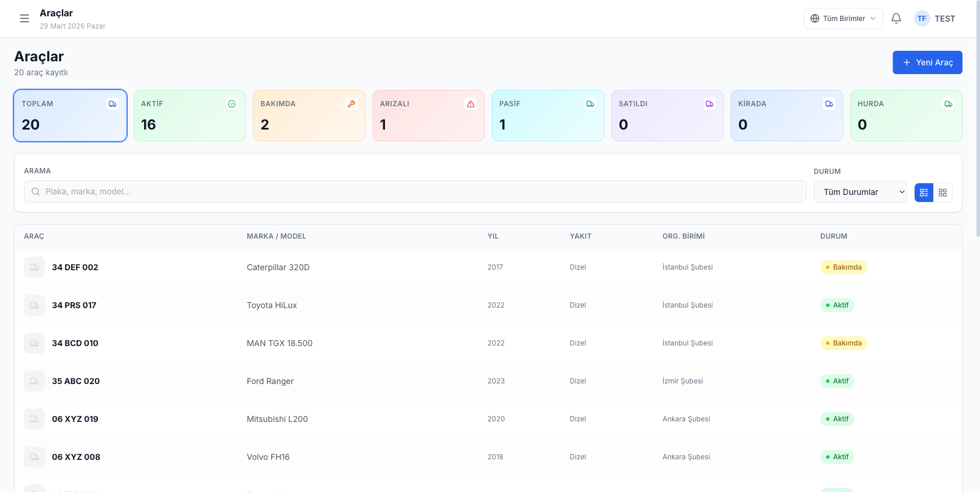This screenshot has width=980, height=492.
Task: Open the hamburger sidebar menu
Action: [x=24, y=19]
